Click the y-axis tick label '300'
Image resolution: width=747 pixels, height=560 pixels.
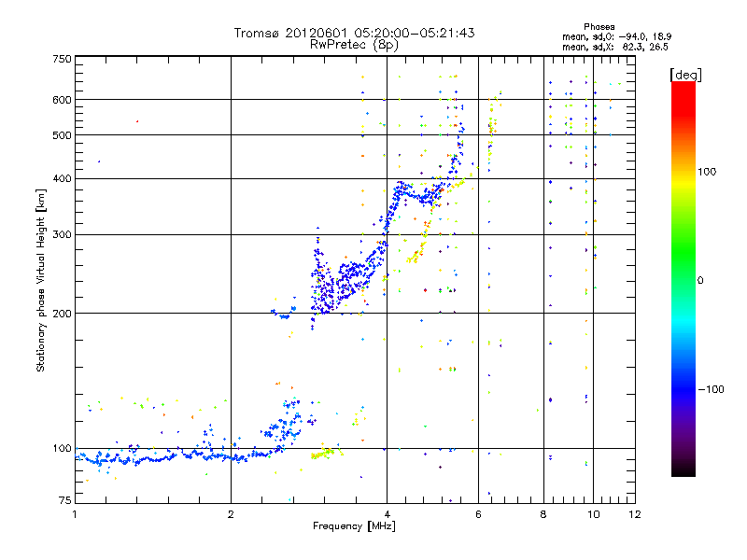click(x=62, y=235)
